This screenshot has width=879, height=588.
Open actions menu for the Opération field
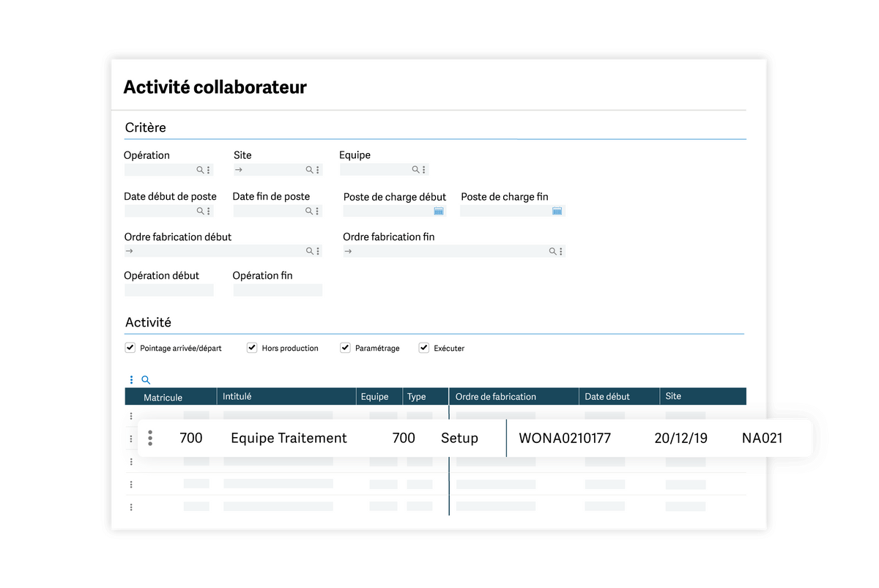tap(209, 170)
